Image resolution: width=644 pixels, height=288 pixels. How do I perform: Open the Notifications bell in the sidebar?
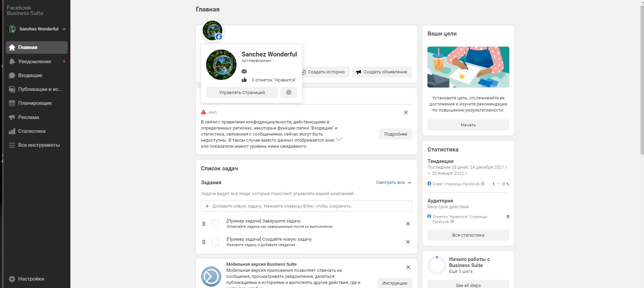[12, 62]
